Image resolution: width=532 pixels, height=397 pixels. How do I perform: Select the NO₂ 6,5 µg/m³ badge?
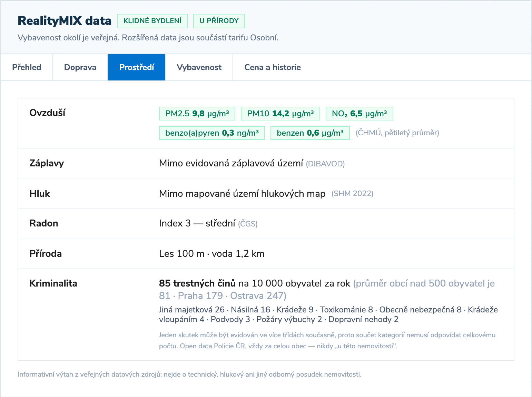coord(359,114)
